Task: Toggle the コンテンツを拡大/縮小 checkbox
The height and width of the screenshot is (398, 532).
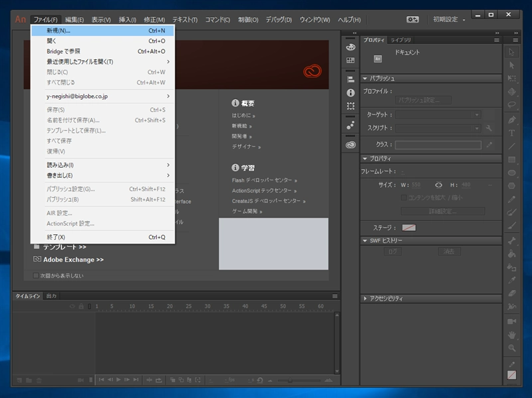Action: (x=404, y=197)
